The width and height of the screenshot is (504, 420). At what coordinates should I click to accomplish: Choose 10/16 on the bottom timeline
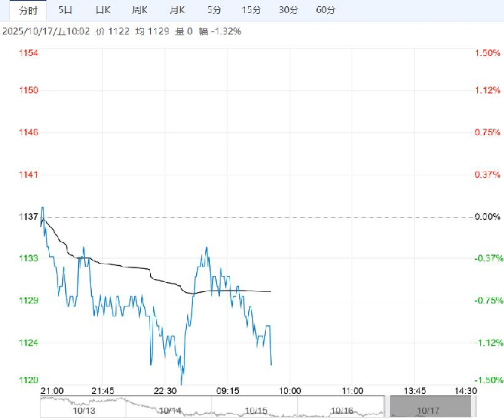pyautogui.click(x=342, y=411)
